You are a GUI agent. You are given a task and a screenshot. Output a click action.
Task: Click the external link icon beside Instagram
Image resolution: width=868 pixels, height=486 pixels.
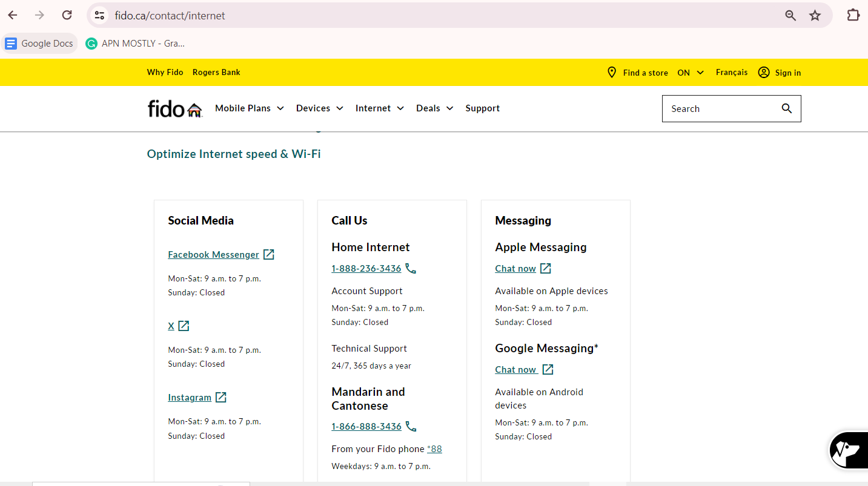[x=222, y=397]
